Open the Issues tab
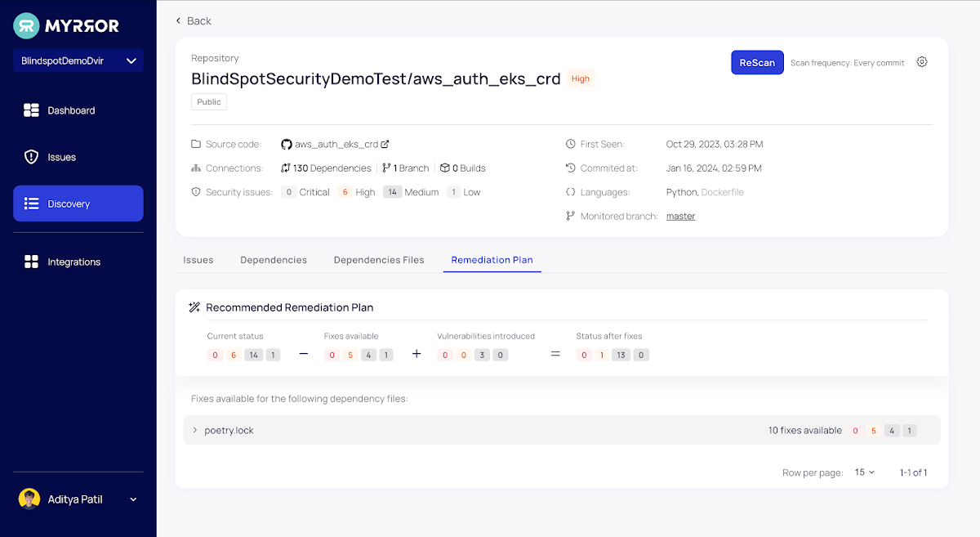Viewport: 980px width, 537px height. 198,260
